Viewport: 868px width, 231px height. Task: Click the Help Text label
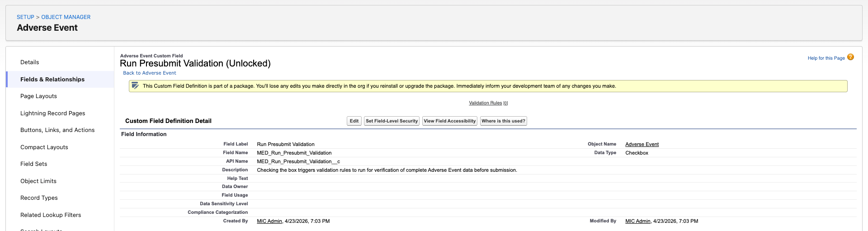click(237, 179)
